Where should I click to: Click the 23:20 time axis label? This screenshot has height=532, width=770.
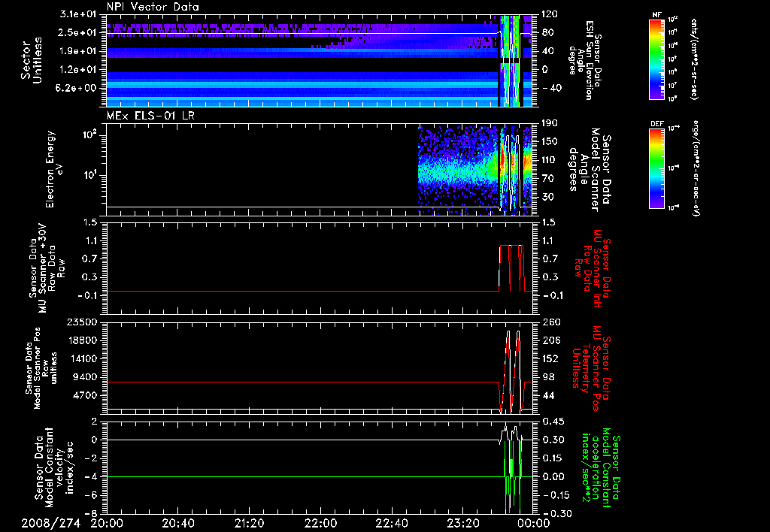click(x=463, y=523)
